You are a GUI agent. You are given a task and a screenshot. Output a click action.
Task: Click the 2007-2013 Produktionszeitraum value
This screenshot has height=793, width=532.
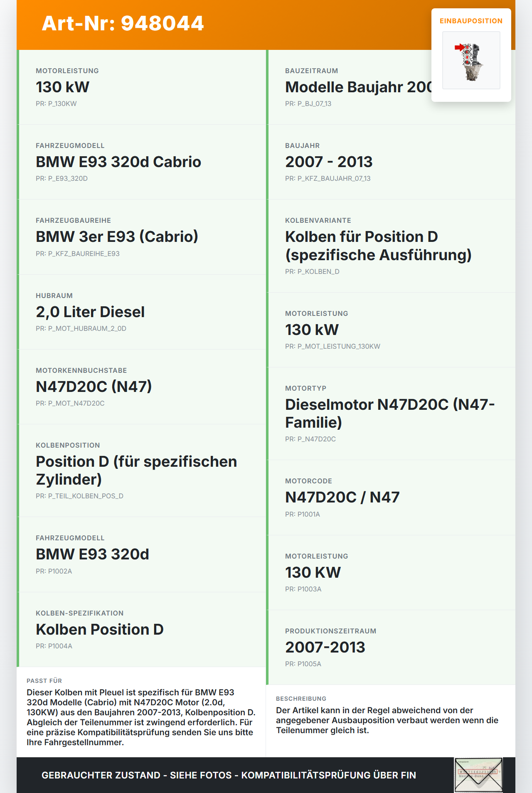[325, 648]
